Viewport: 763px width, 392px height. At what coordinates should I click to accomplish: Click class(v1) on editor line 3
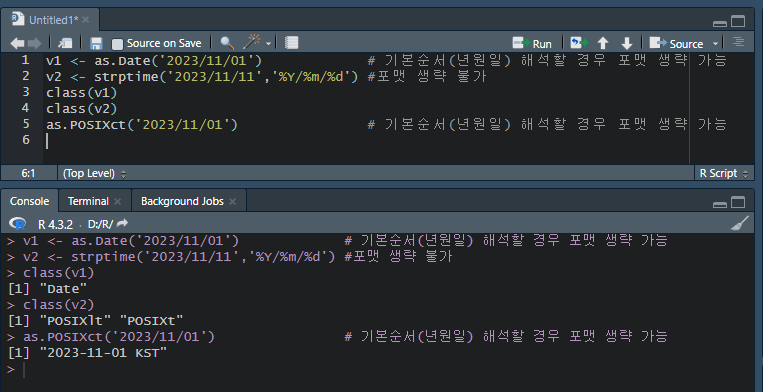(82, 92)
